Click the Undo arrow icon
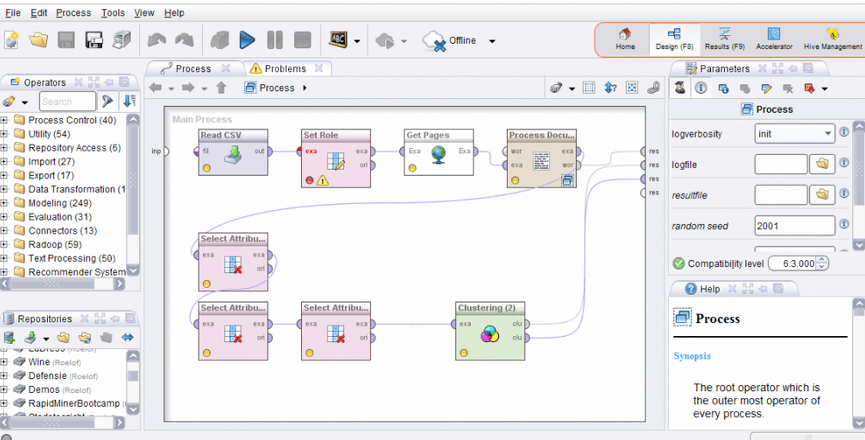The image size is (865, 440). (157, 41)
